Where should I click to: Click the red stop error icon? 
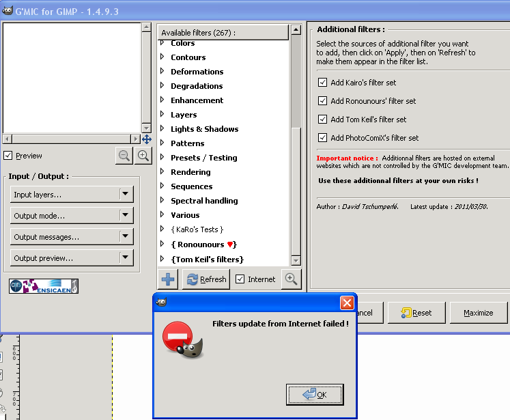coord(183,340)
